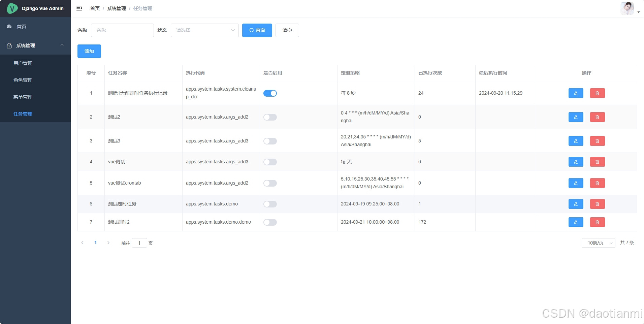Open 角色管理 menu item
The height and width of the screenshot is (324, 644).
pyautogui.click(x=35, y=80)
